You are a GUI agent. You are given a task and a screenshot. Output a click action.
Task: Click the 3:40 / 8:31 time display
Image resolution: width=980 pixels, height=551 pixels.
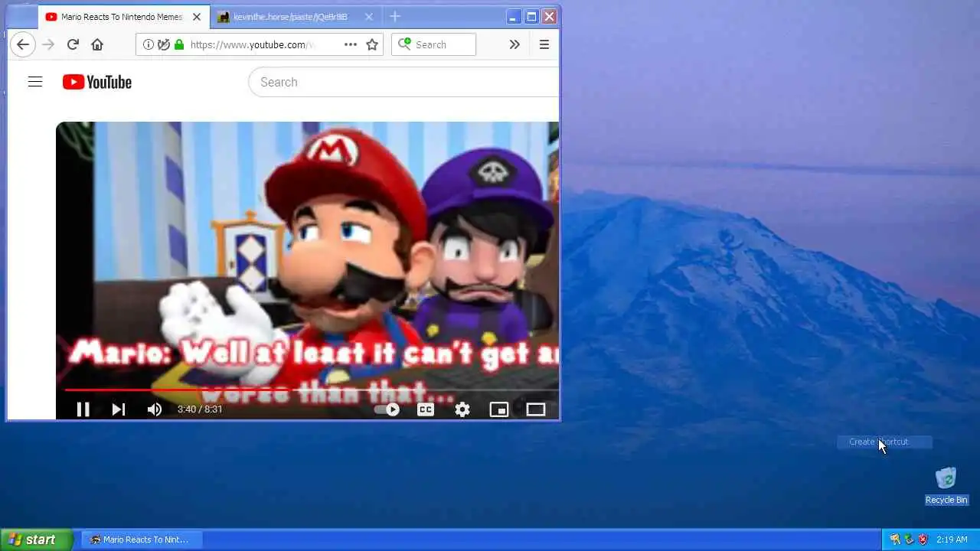(200, 409)
